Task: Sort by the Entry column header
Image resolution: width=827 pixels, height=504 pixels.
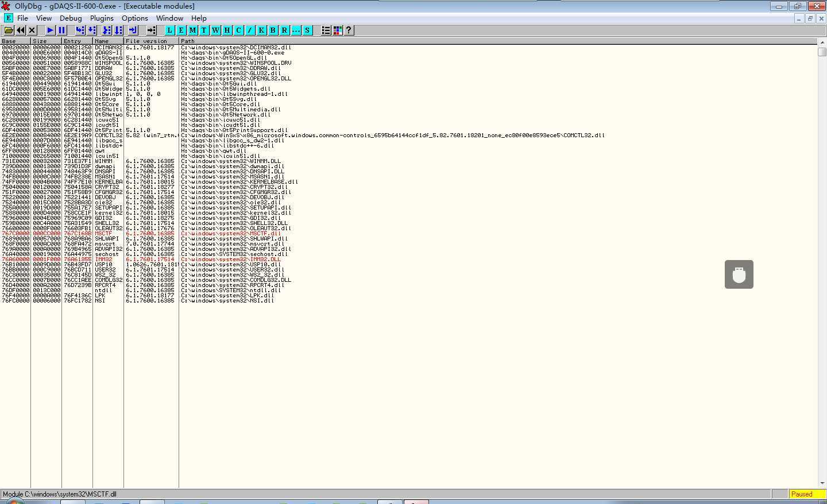Action: pyautogui.click(x=78, y=41)
